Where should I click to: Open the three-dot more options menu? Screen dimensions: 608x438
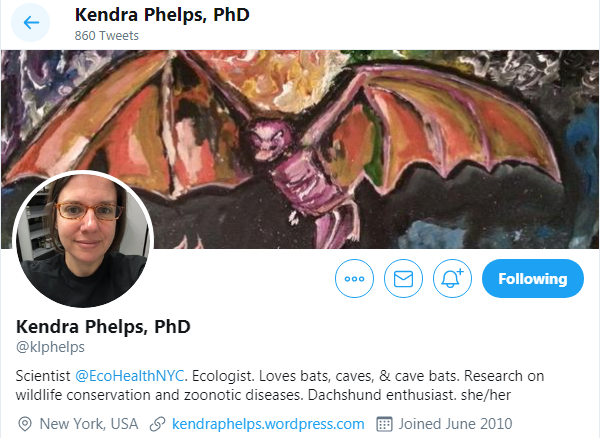tap(354, 279)
